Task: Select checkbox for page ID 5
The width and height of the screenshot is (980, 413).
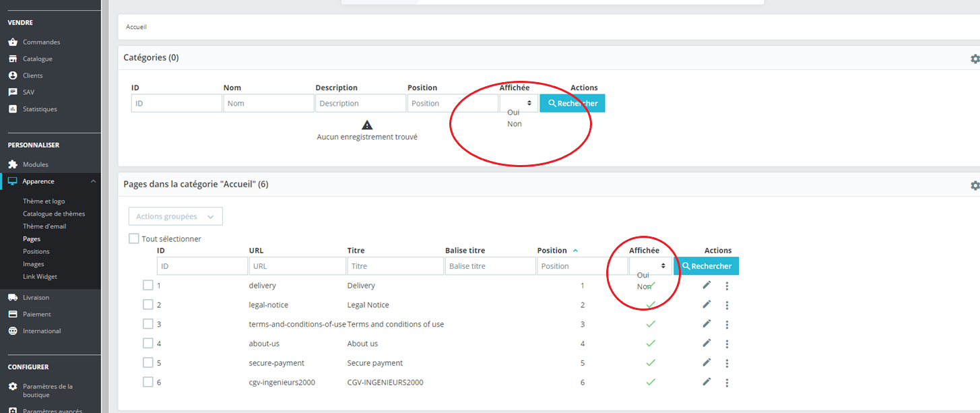Action: click(148, 362)
